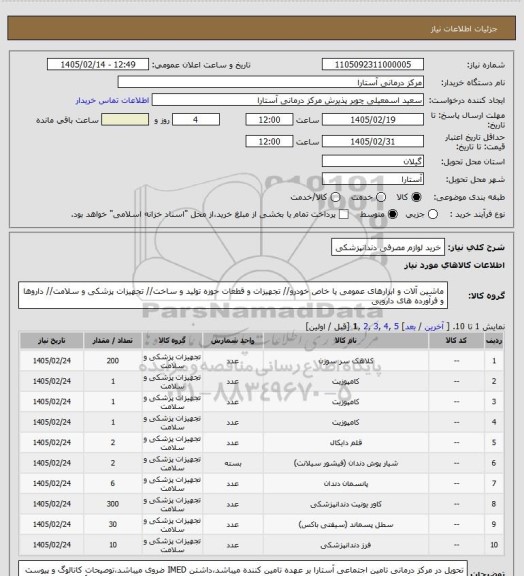Click the empty remaining hours field
The image size is (524, 576).
(125, 120)
